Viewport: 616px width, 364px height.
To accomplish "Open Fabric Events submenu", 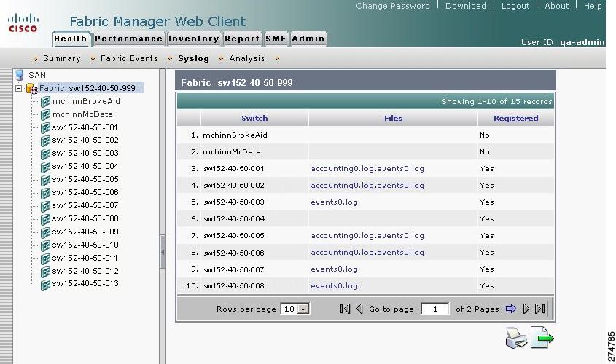I will [129, 58].
